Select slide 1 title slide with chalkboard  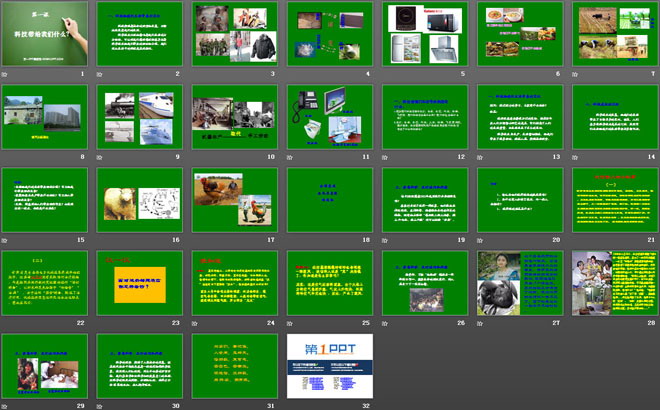pos(42,33)
